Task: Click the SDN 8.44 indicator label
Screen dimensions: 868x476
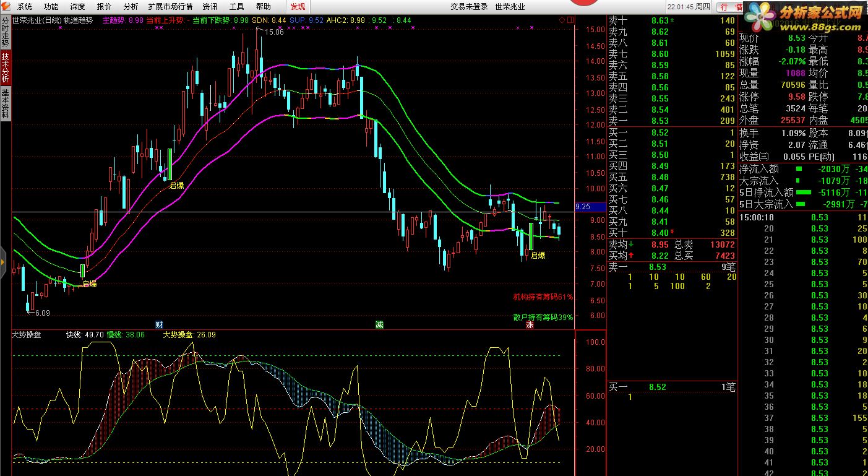Action: tap(269, 20)
